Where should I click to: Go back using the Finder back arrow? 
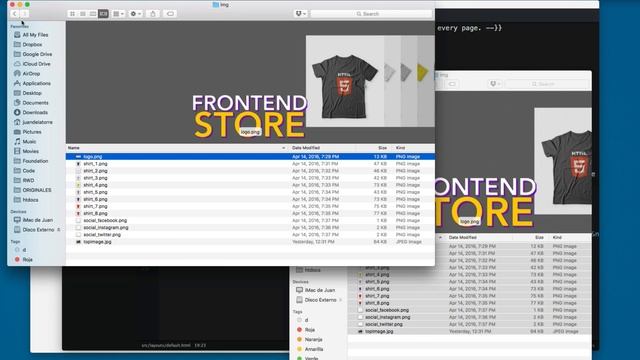click(15, 14)
